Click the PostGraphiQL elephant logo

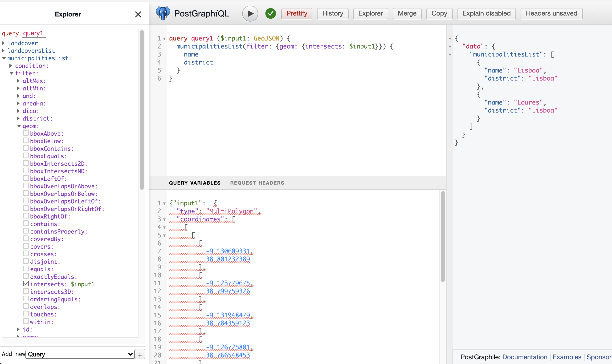[x=163, y=13]
